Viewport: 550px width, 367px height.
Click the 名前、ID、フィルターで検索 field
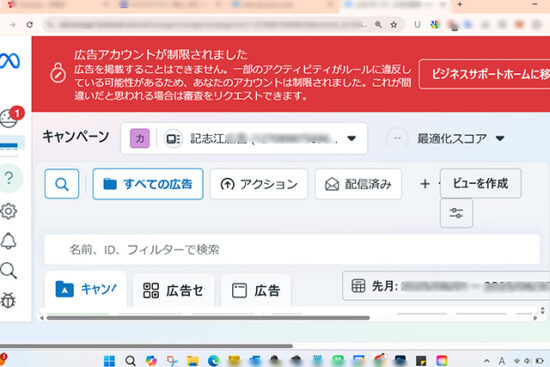pos(292,249)
